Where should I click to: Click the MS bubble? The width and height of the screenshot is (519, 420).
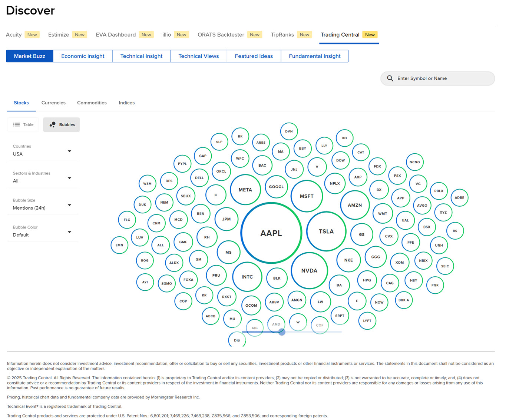click(228, 253)
